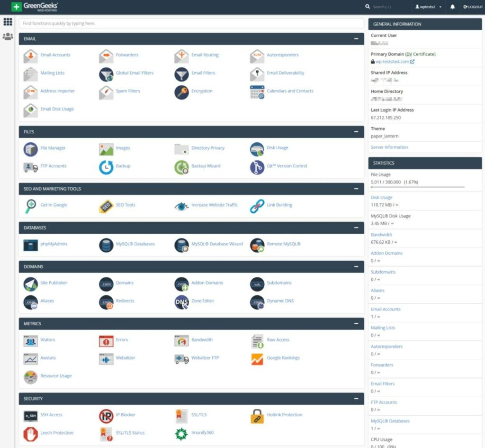Open the Global Email Filters icon
The height and width of the screenshot is (448, 485).
[106, 74]
